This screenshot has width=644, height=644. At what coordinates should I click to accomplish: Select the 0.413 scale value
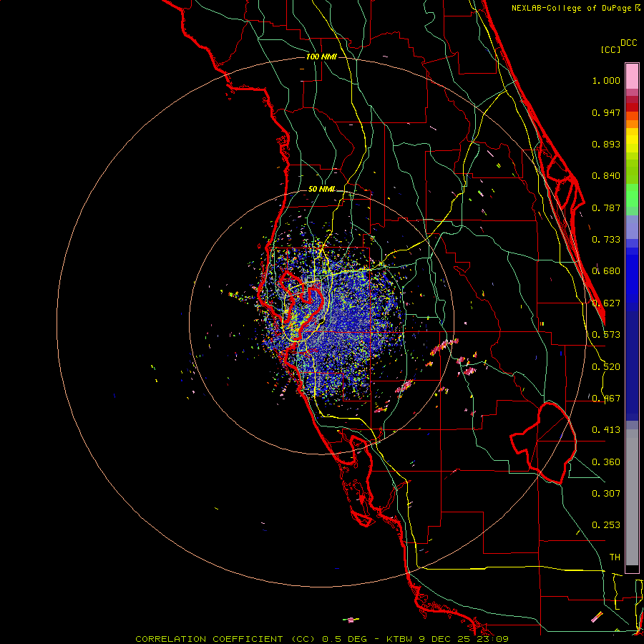[606, 430]
